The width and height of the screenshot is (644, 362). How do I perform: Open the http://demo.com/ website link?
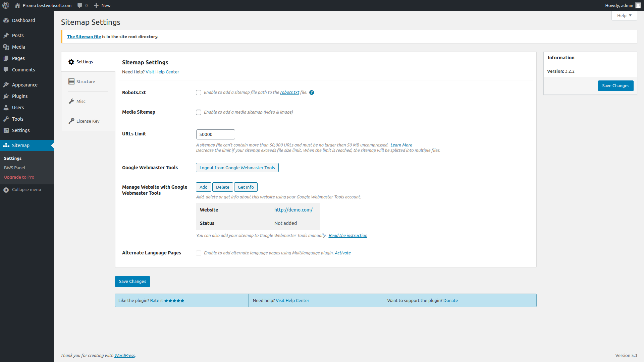(293, 210)
